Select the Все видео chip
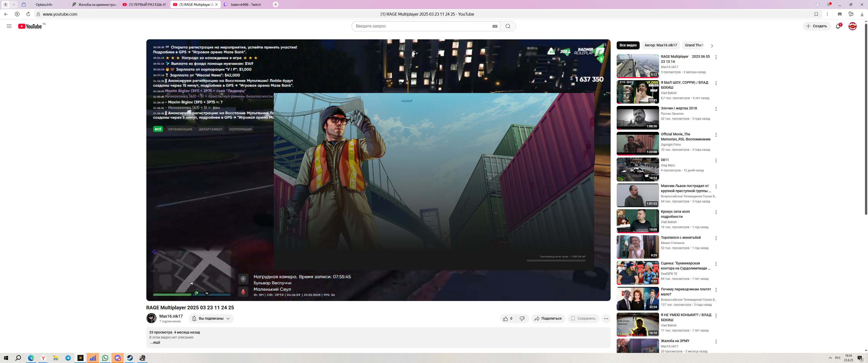 pyautogui.click(x=628, y=45)
